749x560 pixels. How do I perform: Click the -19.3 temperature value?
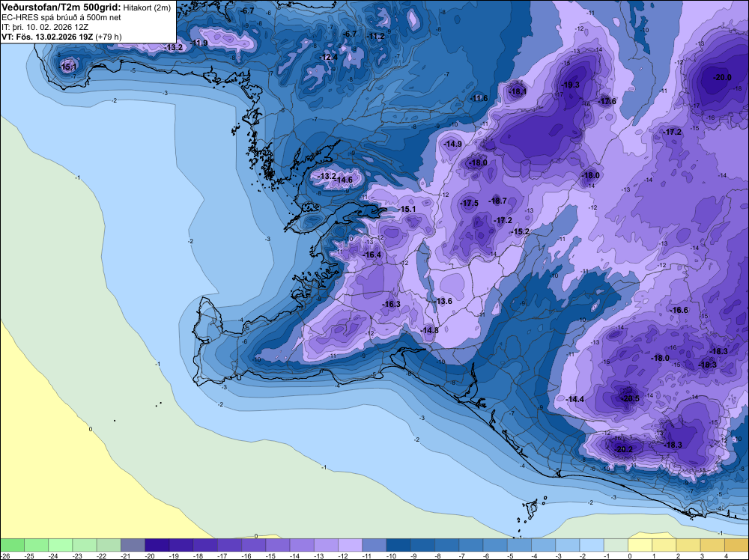(x=570, y=85)
